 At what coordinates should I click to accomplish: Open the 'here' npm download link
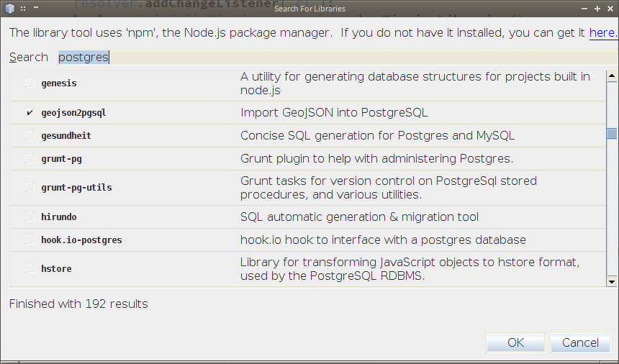click(x=602, y=33)
